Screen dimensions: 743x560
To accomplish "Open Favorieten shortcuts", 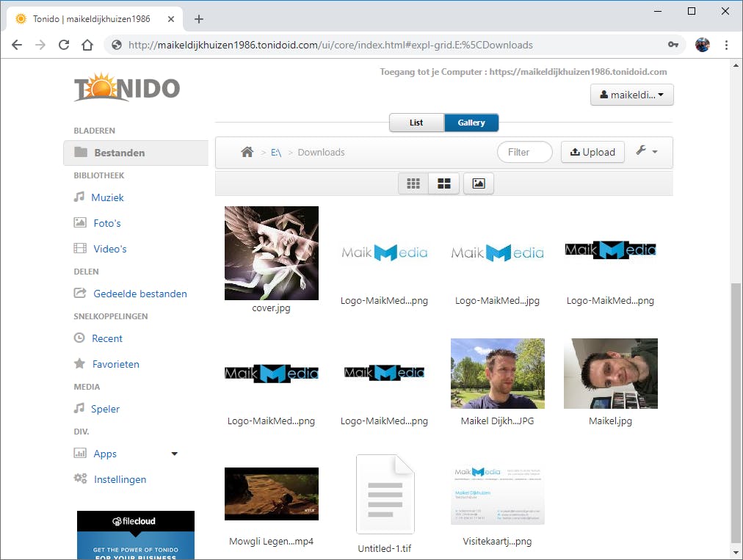I will [x=115, y=364].
